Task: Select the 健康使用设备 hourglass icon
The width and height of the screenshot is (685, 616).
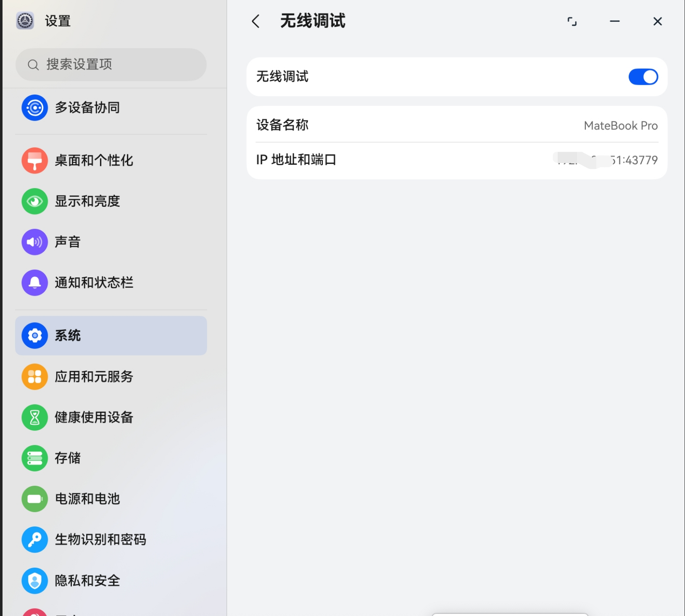Action: click(x=34, y=417)
